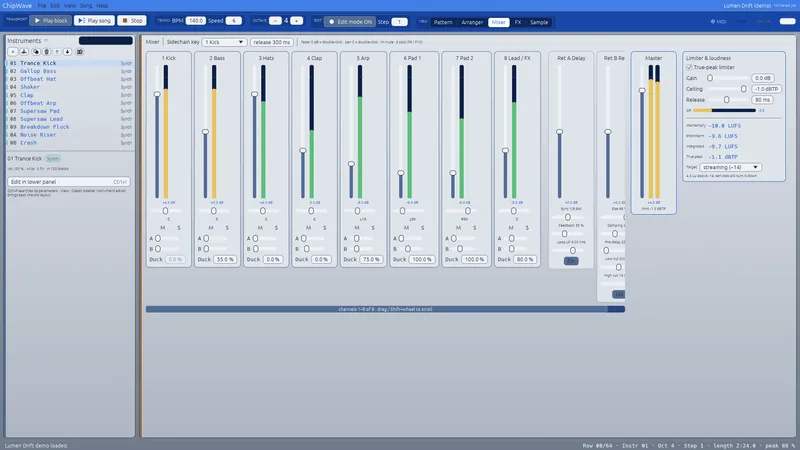Click the Ret A Delay Feedback knob

[x=564, y=234]
